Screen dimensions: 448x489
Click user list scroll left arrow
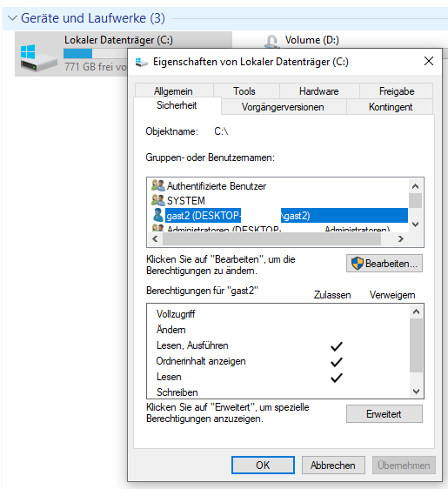pos(155,239)
